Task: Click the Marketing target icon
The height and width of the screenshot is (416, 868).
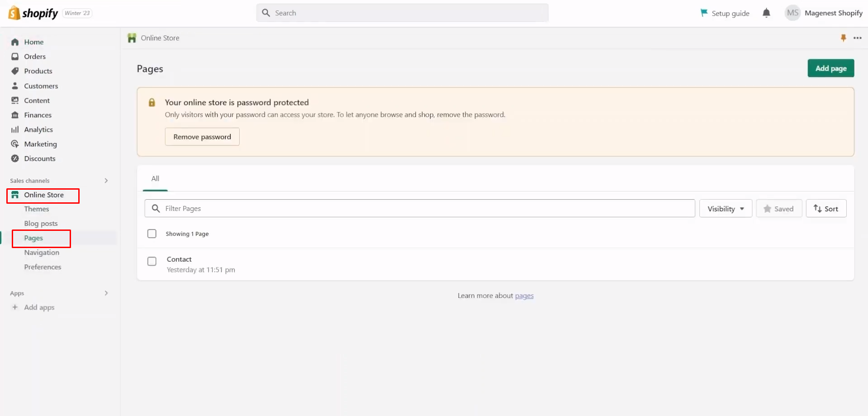Action: click(x=15, y=144)
